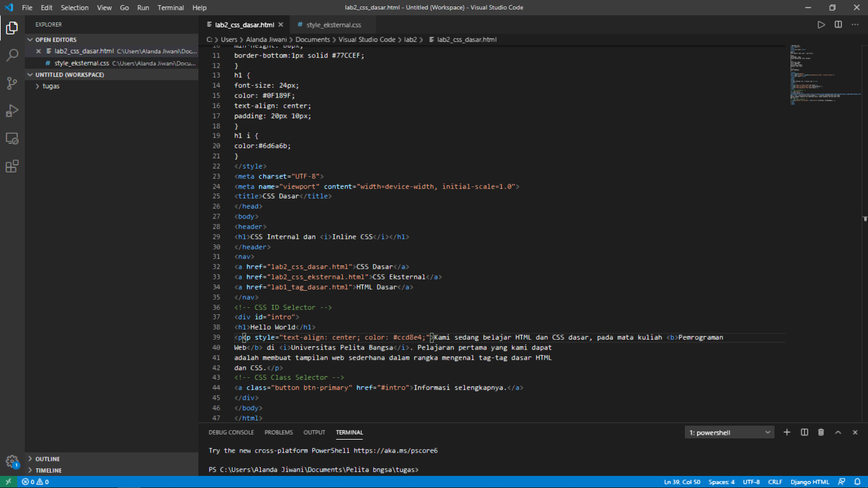The width and height of the screenshot is (868, 488).
Task: Click the remote window indicator in status bar
Action: point(9,482)
